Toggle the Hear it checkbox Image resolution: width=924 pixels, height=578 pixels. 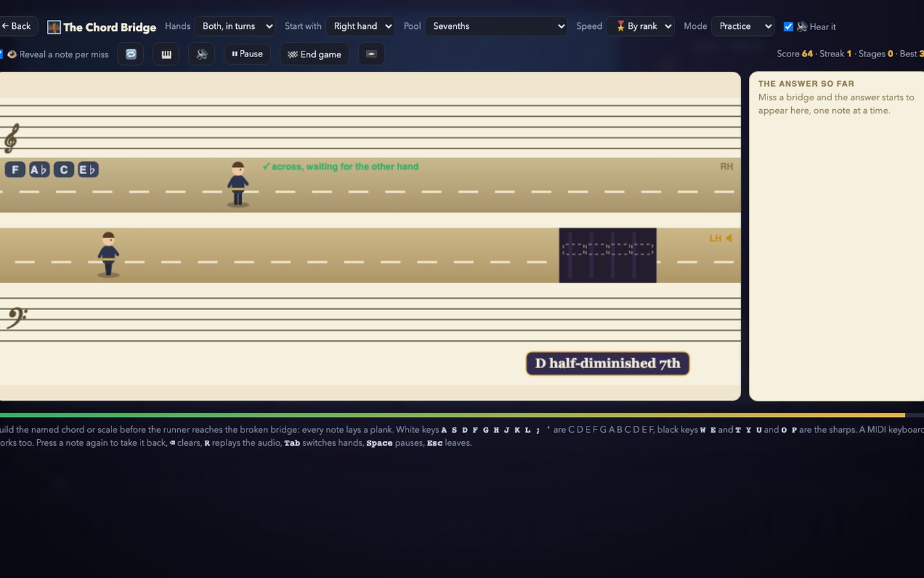point(789,26)
